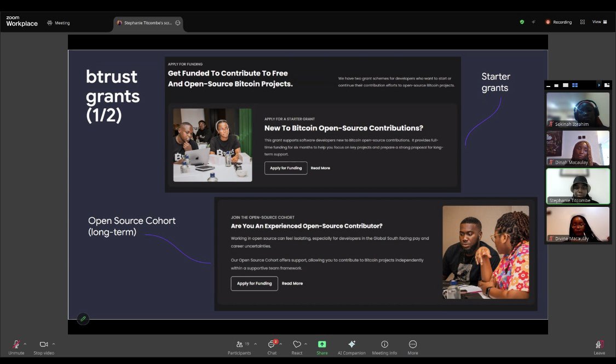
Task: Click the blue arrow on the thumbnail panel
Action: (x=598, y=85)
